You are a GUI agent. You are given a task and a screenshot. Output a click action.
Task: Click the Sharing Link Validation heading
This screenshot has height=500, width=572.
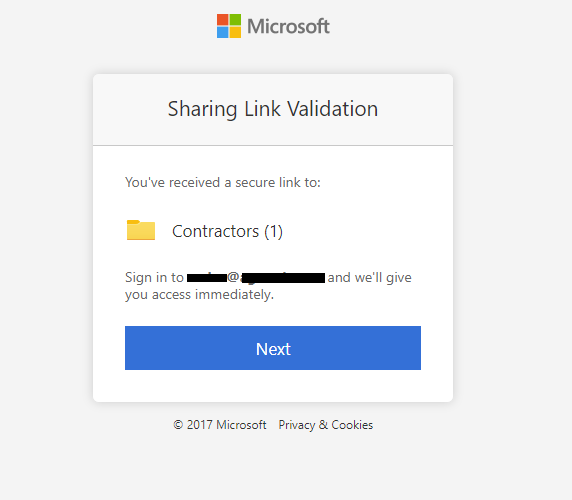click(x=273, y=109)
